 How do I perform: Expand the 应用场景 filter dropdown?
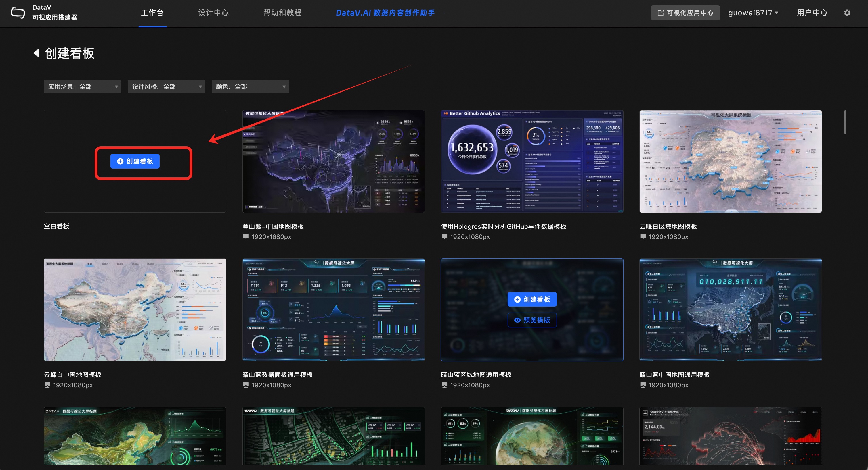82,87
